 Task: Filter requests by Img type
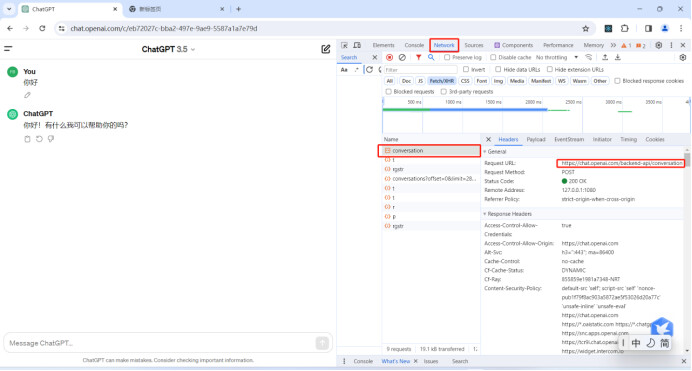click(498, 81)
